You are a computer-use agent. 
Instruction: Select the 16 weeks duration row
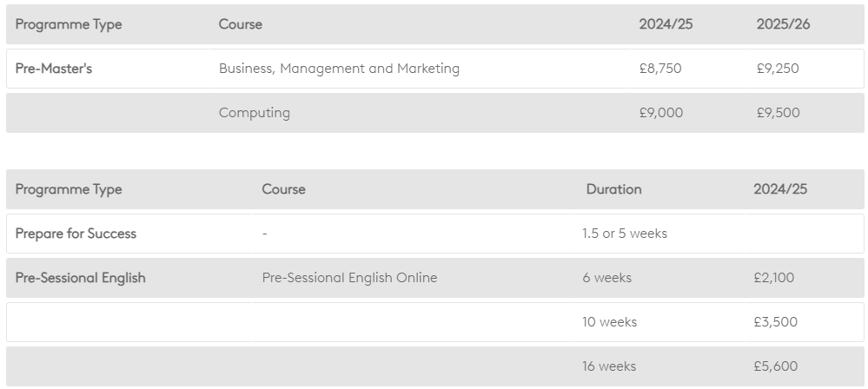point(609,366)
